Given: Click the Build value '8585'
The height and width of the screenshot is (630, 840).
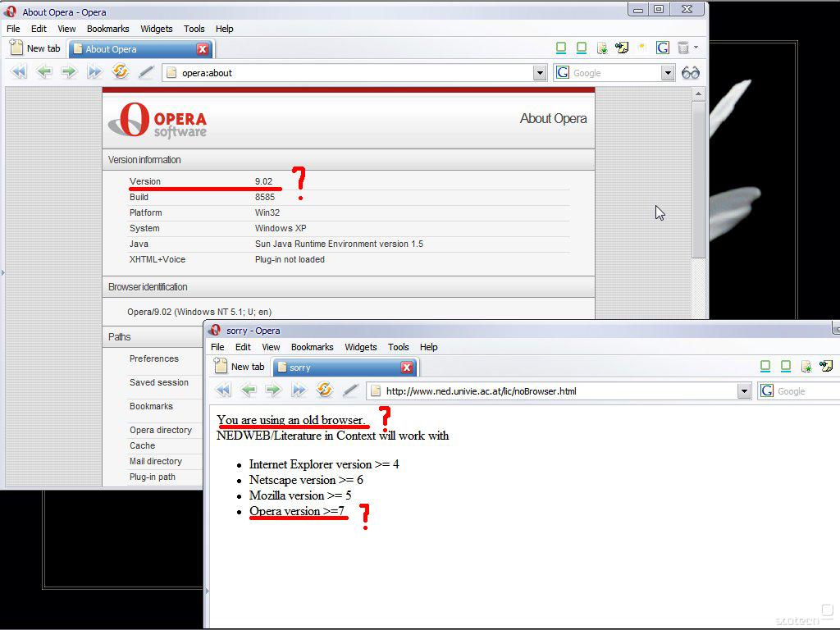Looking at the screenshot, I should pos(265,197).
